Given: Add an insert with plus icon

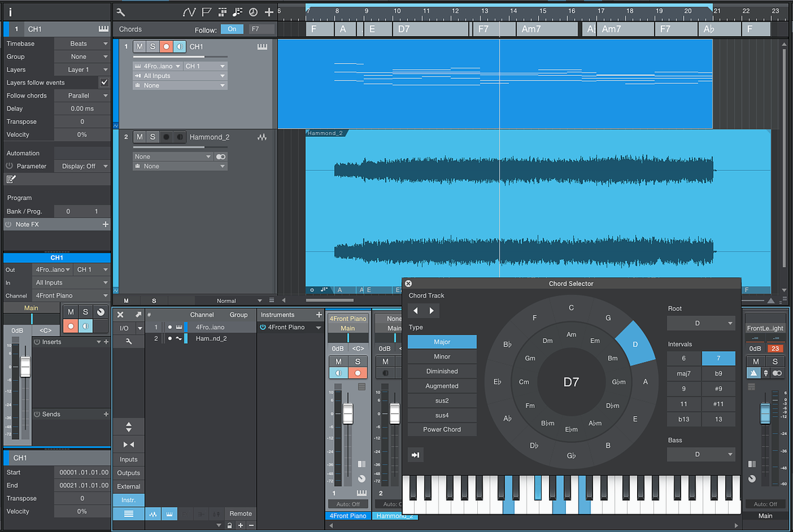Looking at the screenshot, I should pos(106,342).
